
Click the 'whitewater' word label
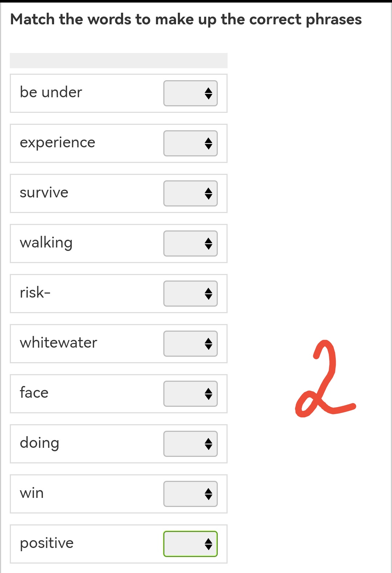[58, 343]
